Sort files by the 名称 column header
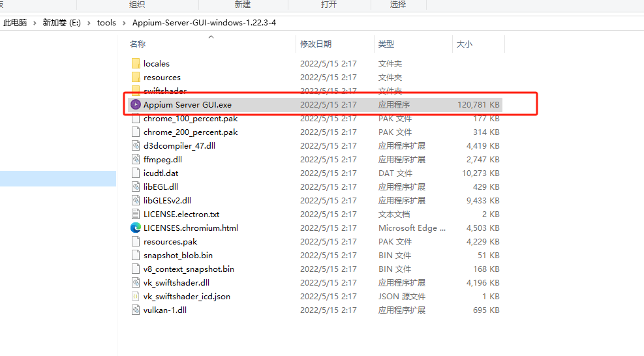Image resolution: width=644 pixels, height=356 pixels. click(x=138, y=44)
